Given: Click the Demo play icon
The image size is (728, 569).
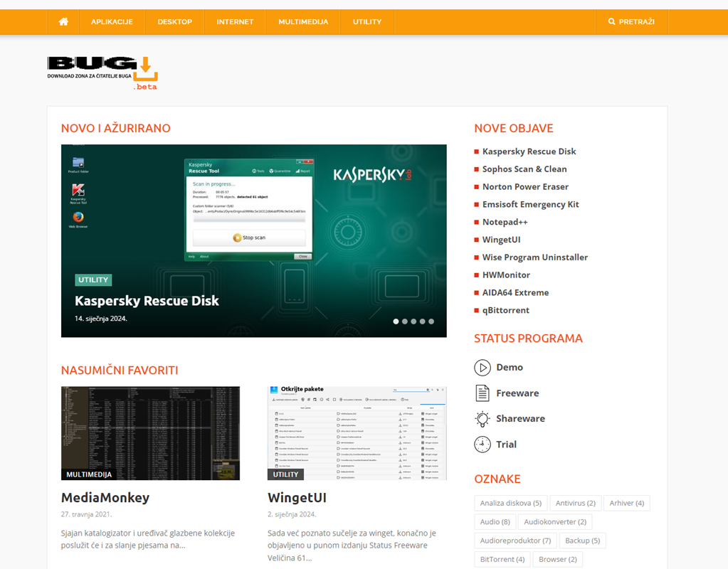Looking at the screenshot, I should coord(482,368).
